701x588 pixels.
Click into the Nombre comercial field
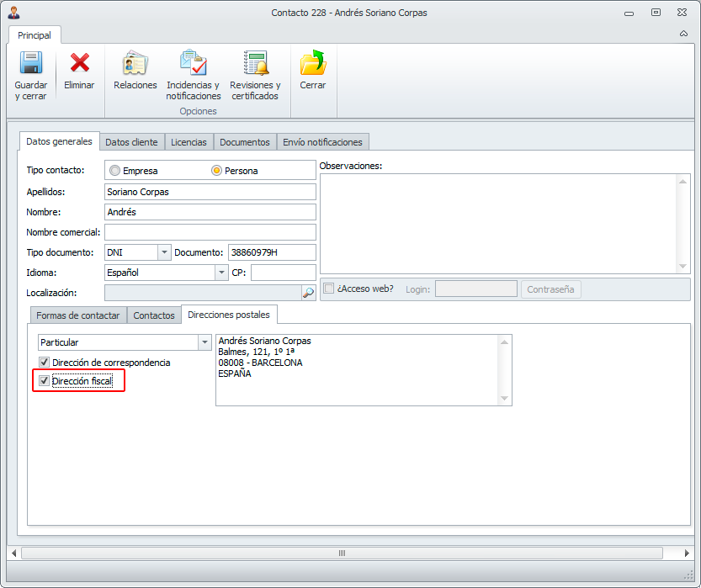pyautogui.click(x=210, y=232)
